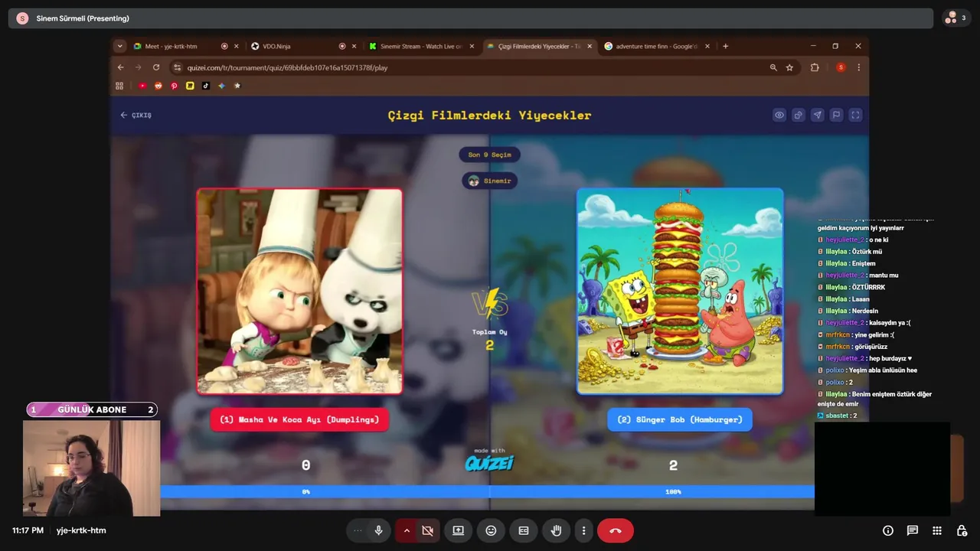Vote for Masha Ve Koca Ayı (Dumplings)

click(299, 419)
